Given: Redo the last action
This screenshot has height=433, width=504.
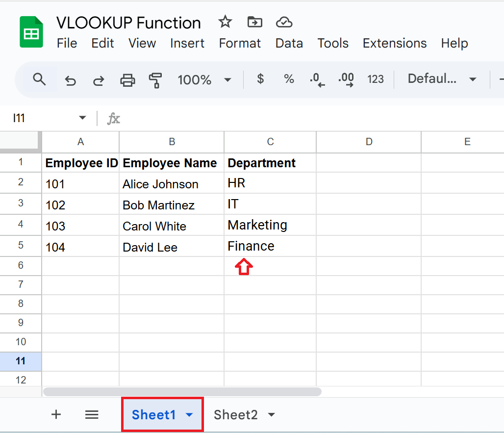Looking at the screenshot, I should (99, 79).
